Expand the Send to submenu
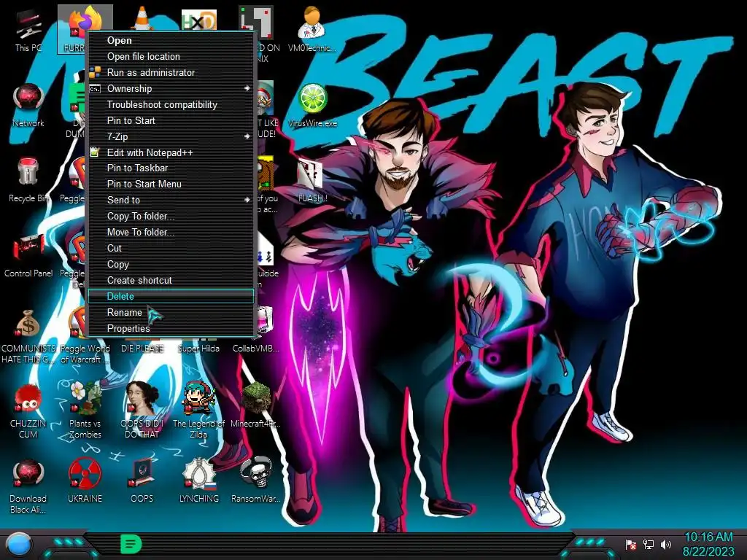Screen dimensions: 747x560 click(171, 200)
